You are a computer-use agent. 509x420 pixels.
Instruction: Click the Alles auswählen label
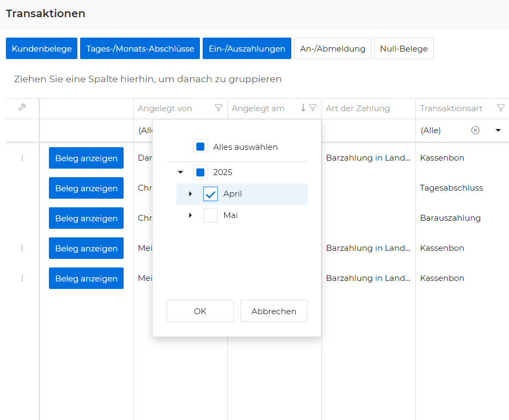246,147
